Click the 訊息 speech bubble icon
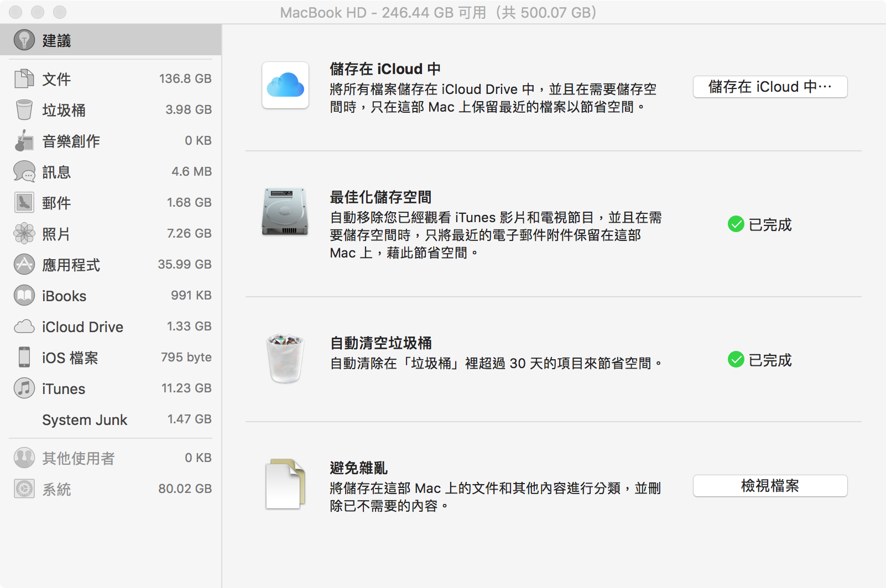The height and width of the screenshot is (588, 886). pos(24,172)
